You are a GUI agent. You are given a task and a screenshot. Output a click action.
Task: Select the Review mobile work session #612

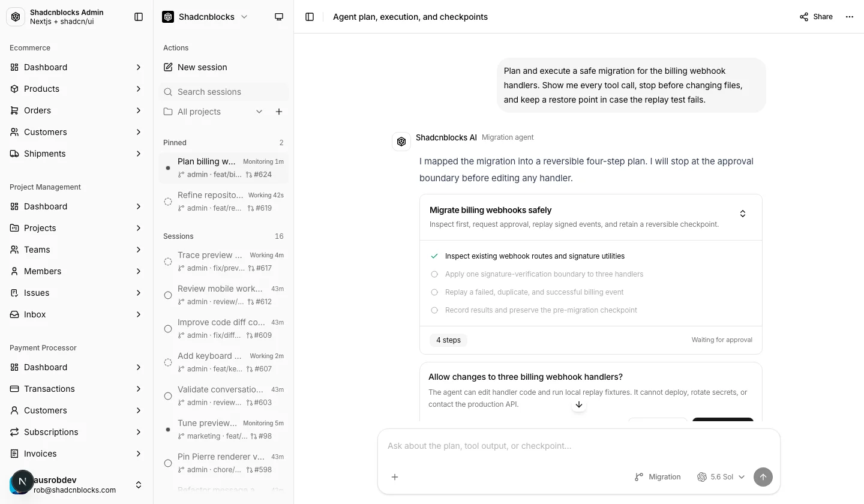224,295
